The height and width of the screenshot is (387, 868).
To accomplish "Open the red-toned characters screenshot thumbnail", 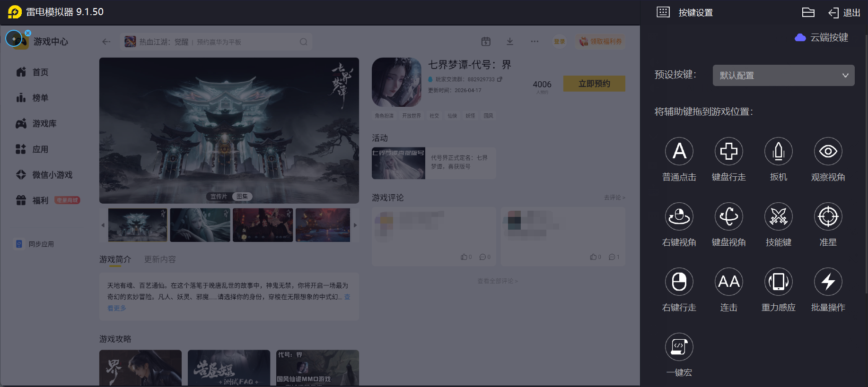I will pyautogui.click(x=263, y=225).
